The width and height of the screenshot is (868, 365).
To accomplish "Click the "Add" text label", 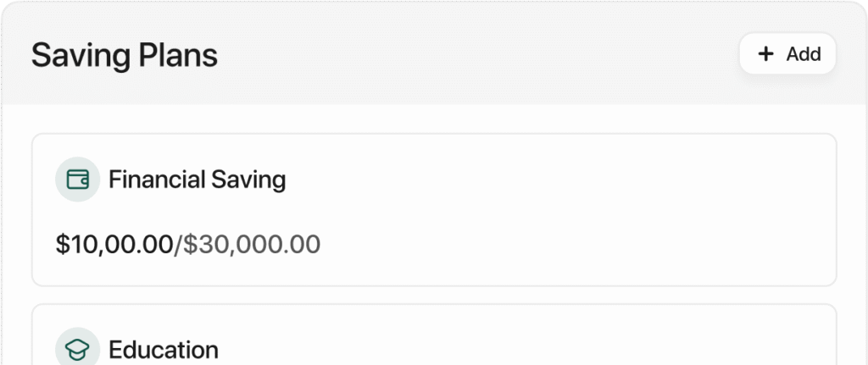I will (x=804, y=54).
